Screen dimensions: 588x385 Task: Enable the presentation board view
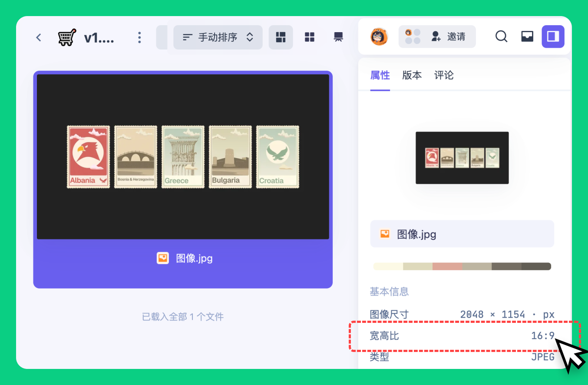pyautogui.click(x=338, y=37)
